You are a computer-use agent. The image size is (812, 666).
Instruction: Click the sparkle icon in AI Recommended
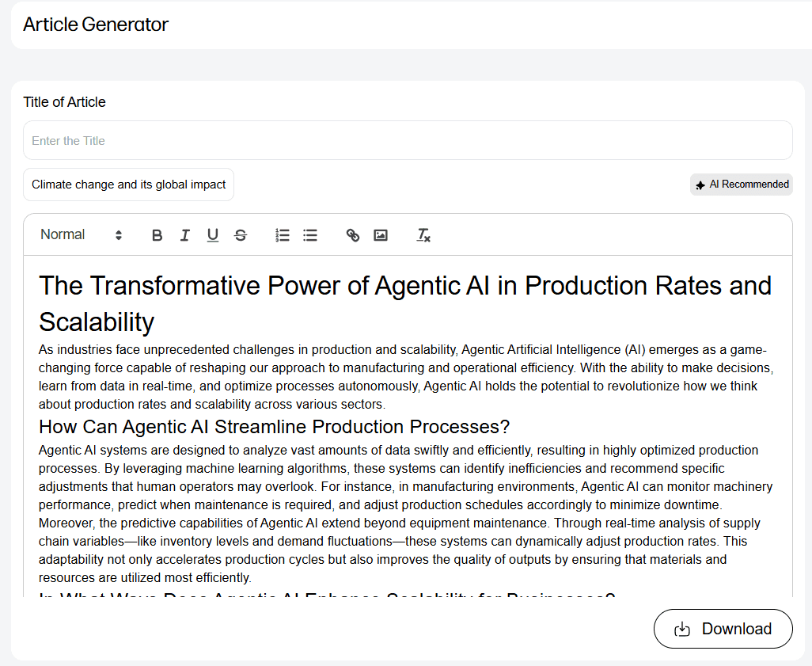click(700, 185)
